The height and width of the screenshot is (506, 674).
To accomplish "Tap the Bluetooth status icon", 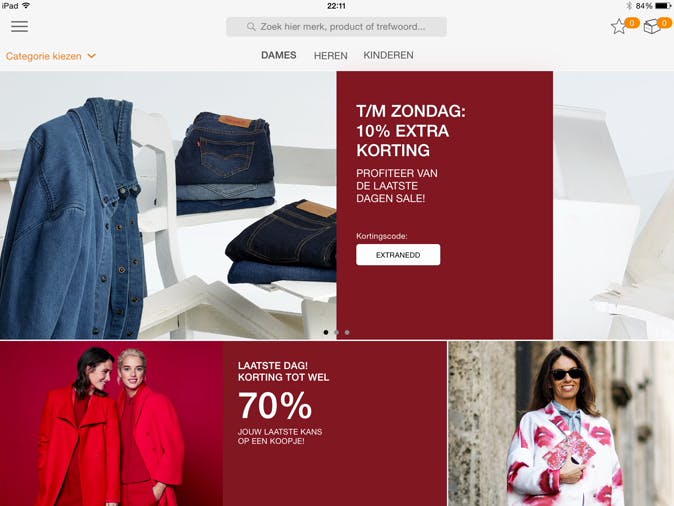I will click(629, 6).
